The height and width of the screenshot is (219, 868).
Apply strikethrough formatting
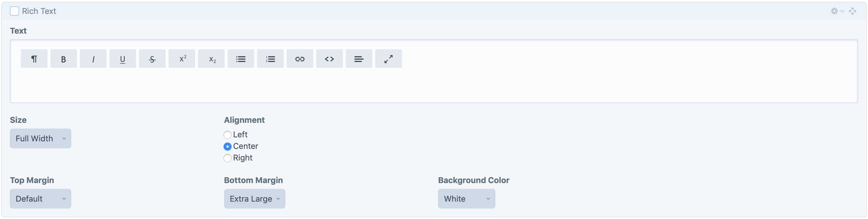tap(152, 59)
